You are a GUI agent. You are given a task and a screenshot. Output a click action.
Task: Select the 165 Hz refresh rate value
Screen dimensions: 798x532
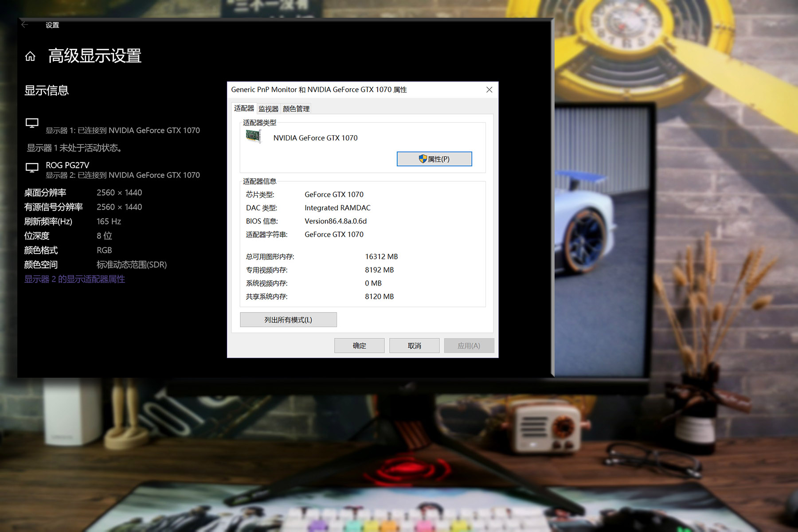tap(109, 221)
